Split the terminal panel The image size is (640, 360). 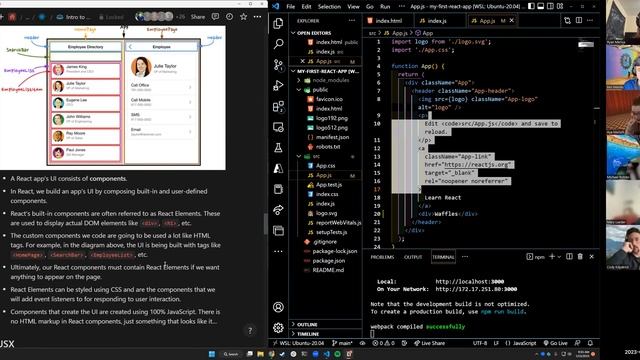(x=569, y=257)
